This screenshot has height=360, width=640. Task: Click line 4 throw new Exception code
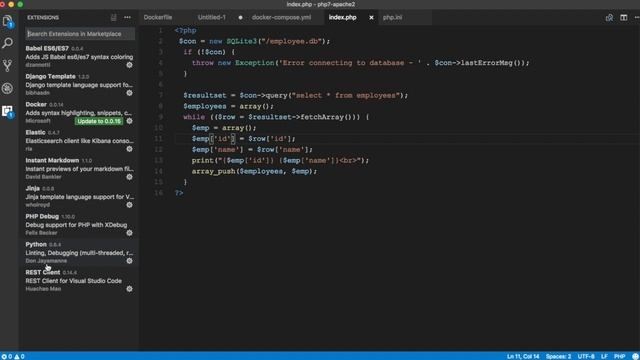(360, 63)
